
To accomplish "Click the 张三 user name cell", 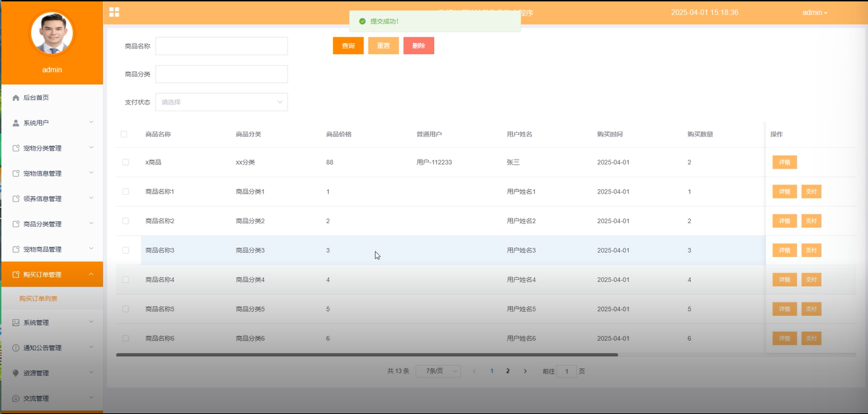I will [x=513, y=162].
